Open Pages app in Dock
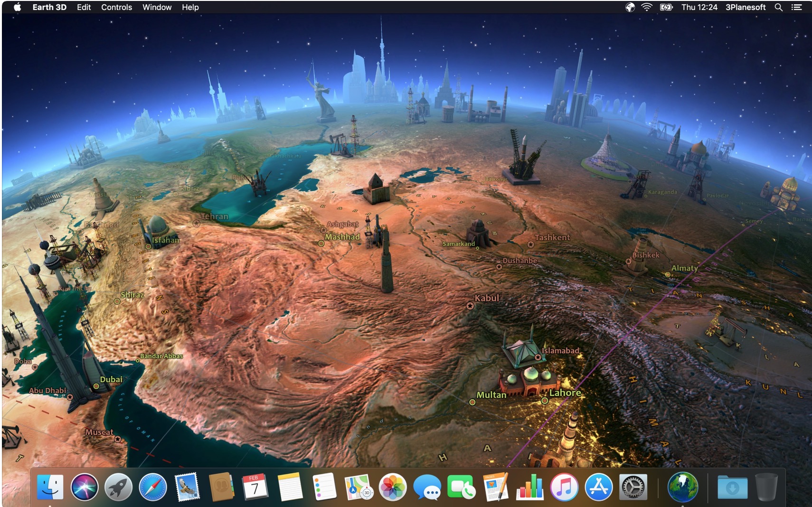This screenshot has height=507, width=812. [495, 487]
